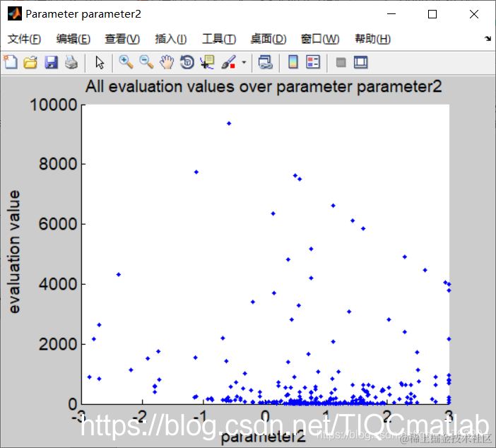This screenshot has height=448, width=496.
Task: Save the figure with the floppy icon
Action: coord(51,62)
